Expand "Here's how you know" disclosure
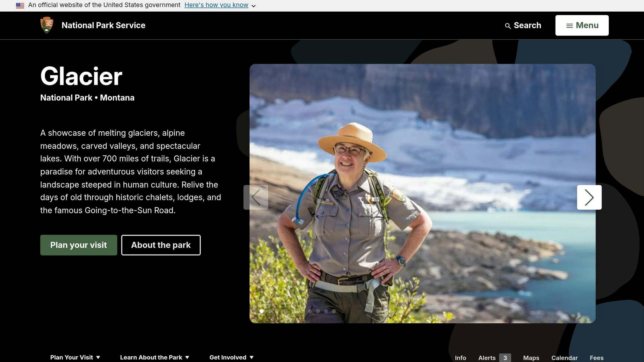The height and width of the screenshot is (362, 644). (220, 5)
